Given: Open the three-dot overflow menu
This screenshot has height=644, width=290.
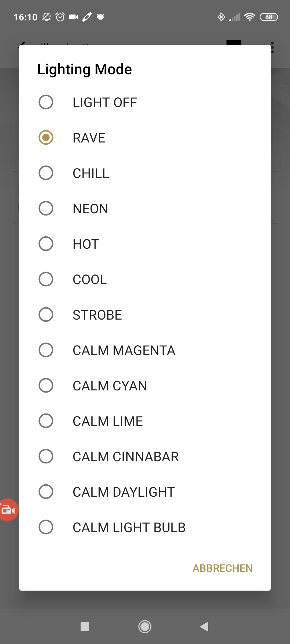Looking at the screenshot, I should (272, 47).
